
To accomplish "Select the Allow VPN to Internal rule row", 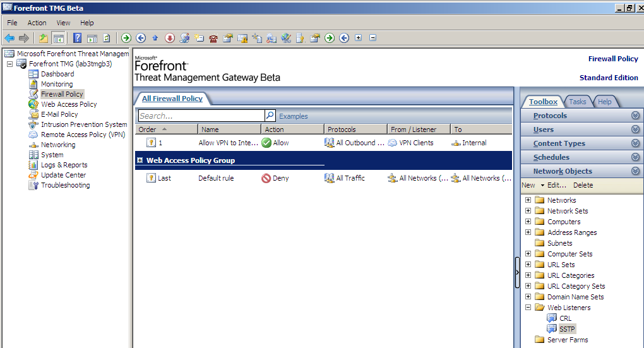I will 323,143.
